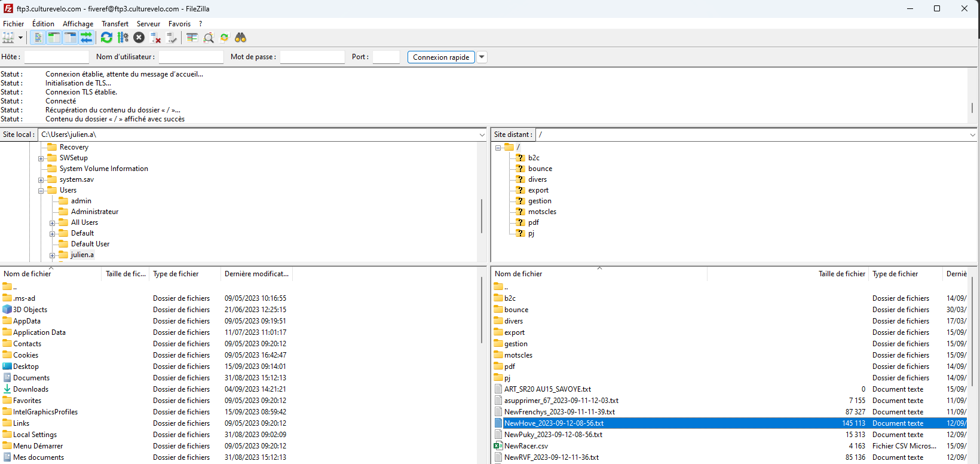980x464 pixels.
Task: Toggle the remote directory tree view
Action: pos(70,38)
